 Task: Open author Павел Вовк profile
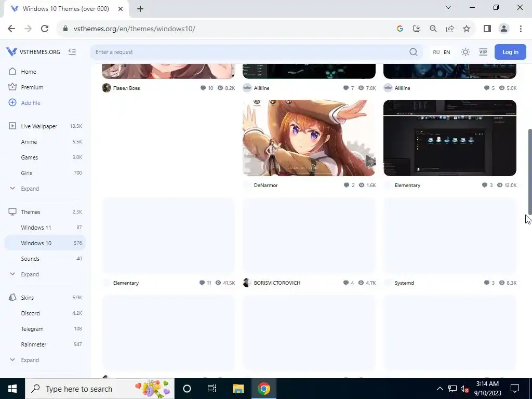pos(127,88)
